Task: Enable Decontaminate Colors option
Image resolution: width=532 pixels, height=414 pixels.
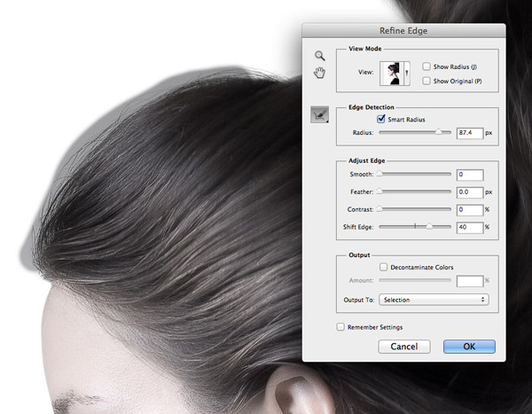Action: (384, 266)
